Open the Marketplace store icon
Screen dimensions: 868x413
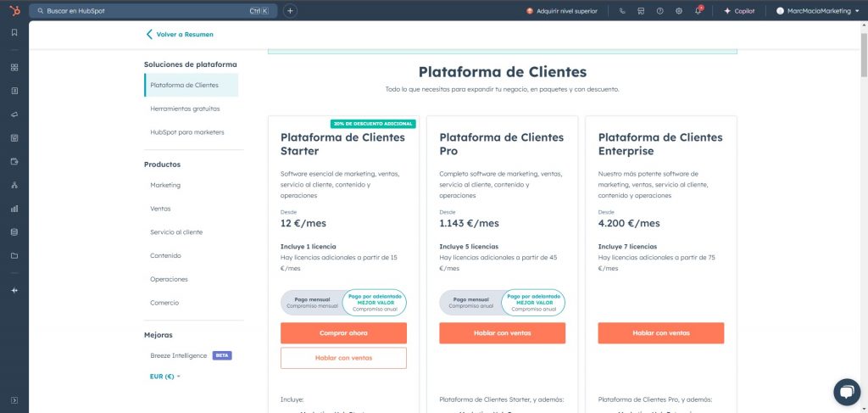coord(641,11)
